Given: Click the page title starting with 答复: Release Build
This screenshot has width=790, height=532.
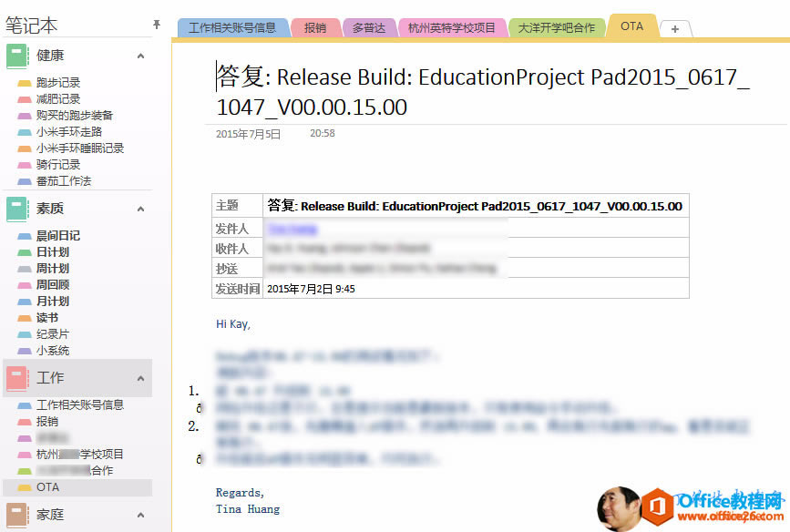Looking at the screenshot, I should tap(483, 92).
